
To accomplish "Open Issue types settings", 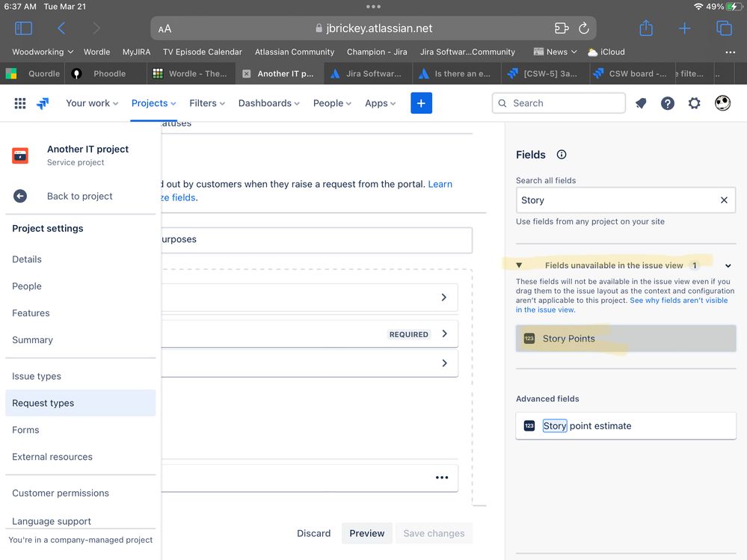I will [37, 376].
